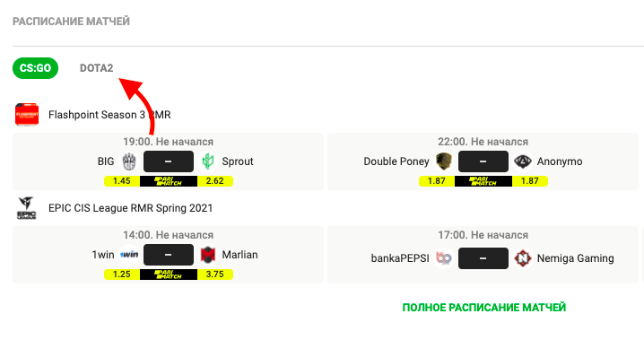Open the BIG team logo
Image resolution: width=644 pixels, height=340 pixels.
129,161
